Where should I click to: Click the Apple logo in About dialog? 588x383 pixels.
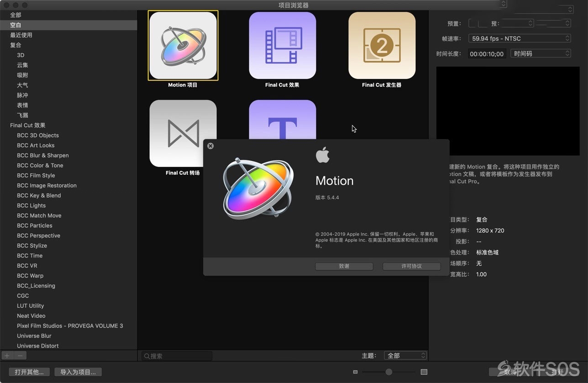(x=322, y=155)
